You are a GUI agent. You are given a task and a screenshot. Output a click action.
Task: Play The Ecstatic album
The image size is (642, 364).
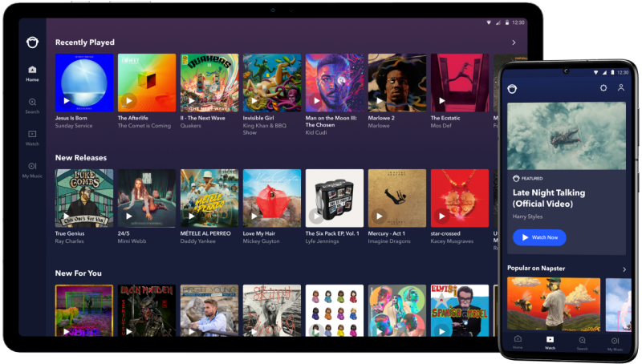pyautogui.click(x=442, y=100)
